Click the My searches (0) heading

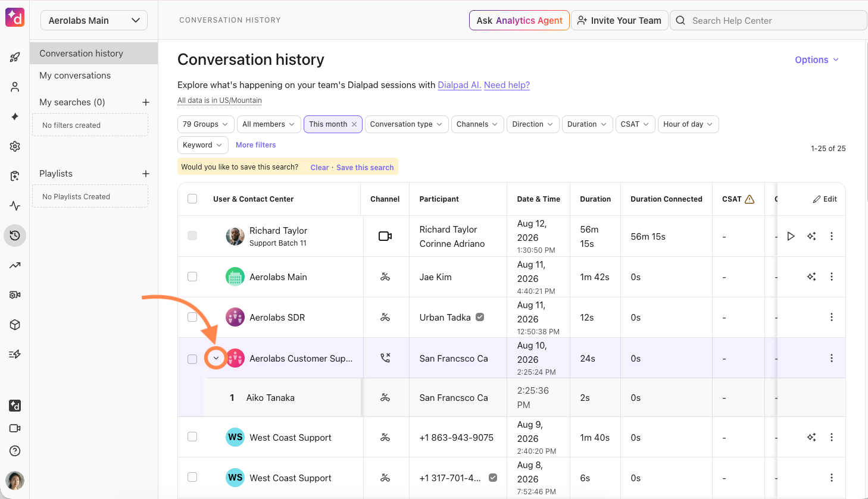coord(72,102)
